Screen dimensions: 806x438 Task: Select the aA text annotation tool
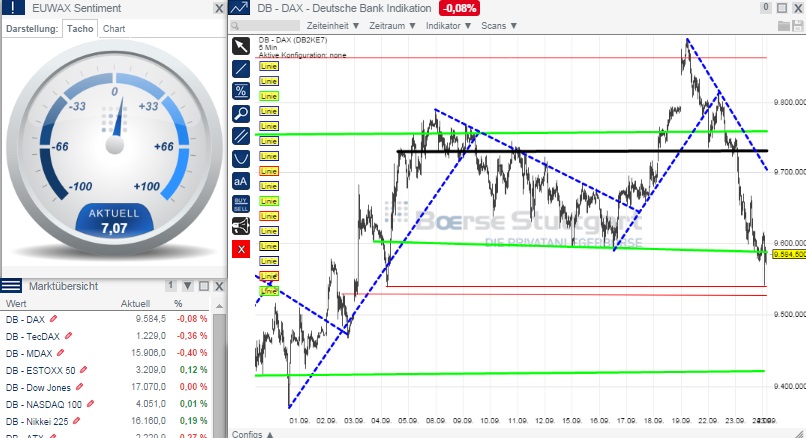pos(241,181)
